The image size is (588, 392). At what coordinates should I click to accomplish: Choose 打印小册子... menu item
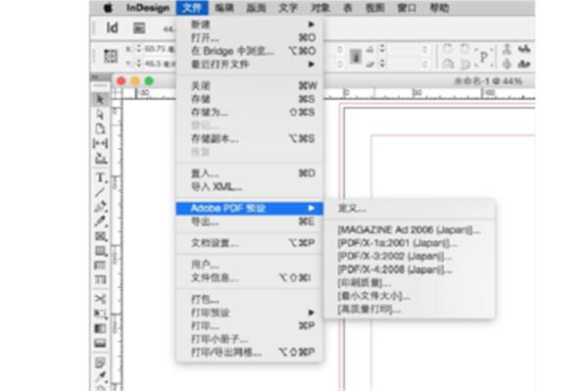coord(249,339)
